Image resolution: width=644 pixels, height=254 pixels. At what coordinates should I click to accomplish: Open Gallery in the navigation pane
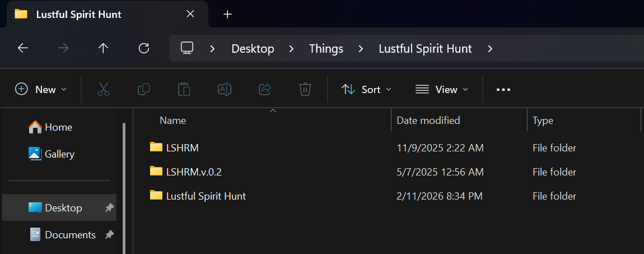pos(59,154)
